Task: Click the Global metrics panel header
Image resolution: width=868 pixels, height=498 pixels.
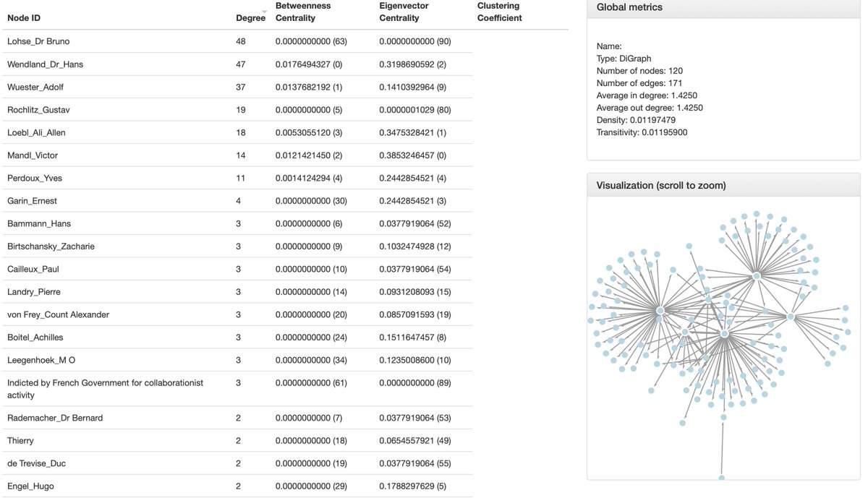Action: [x=723, y=8]
